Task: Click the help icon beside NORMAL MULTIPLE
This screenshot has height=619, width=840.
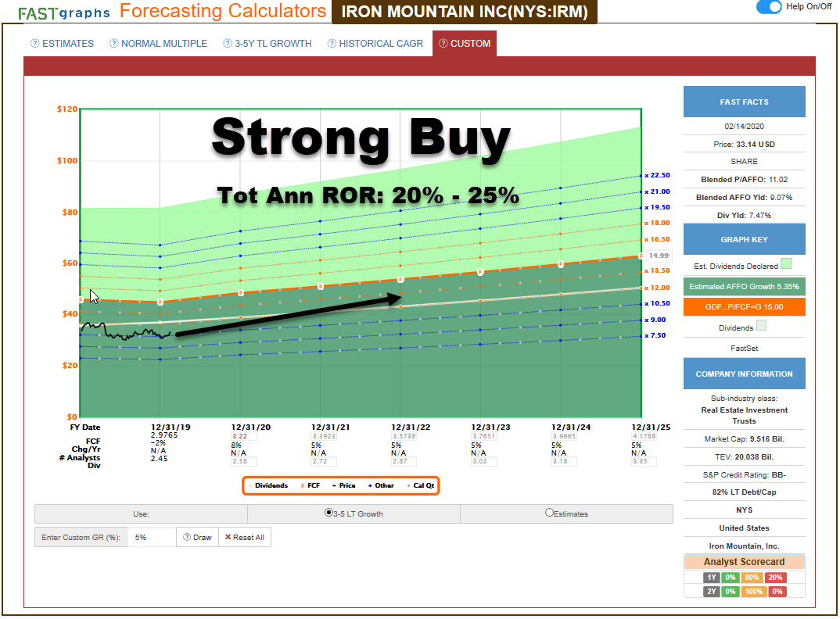Action: click(113, 44)
